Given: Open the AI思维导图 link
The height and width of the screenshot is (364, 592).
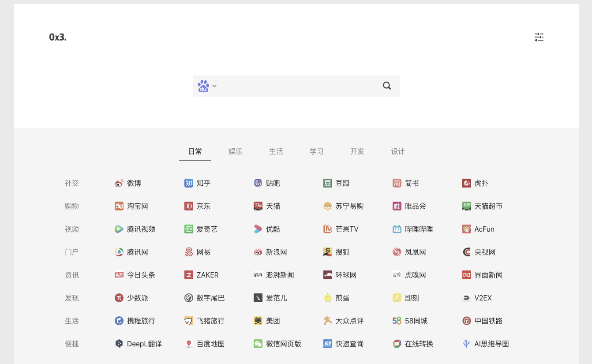Looking at the screenshot, I should [x=486, y=344].
